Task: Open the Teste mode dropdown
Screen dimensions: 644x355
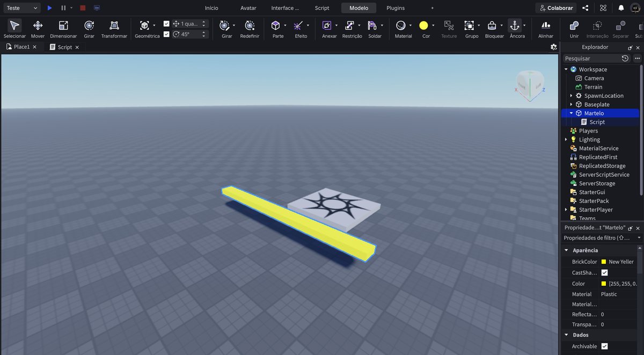Action: pos(21,8)
